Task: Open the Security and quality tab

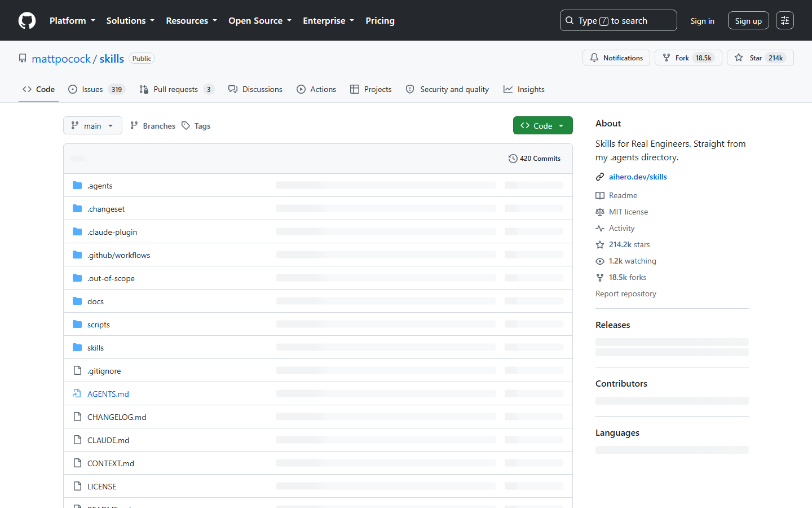Action: click(x=448, y=89)
